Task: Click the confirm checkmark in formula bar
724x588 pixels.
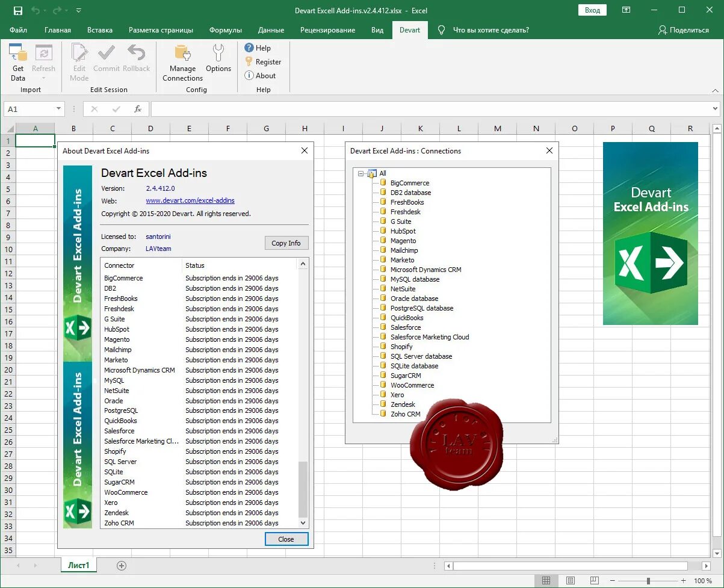Action: point(116,109)
